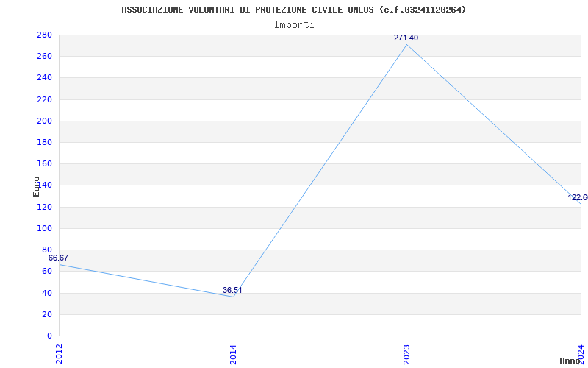The width and height of the screenshot is (588, 368).
Task: Click y-axis value 100
Action: (44, 228)
